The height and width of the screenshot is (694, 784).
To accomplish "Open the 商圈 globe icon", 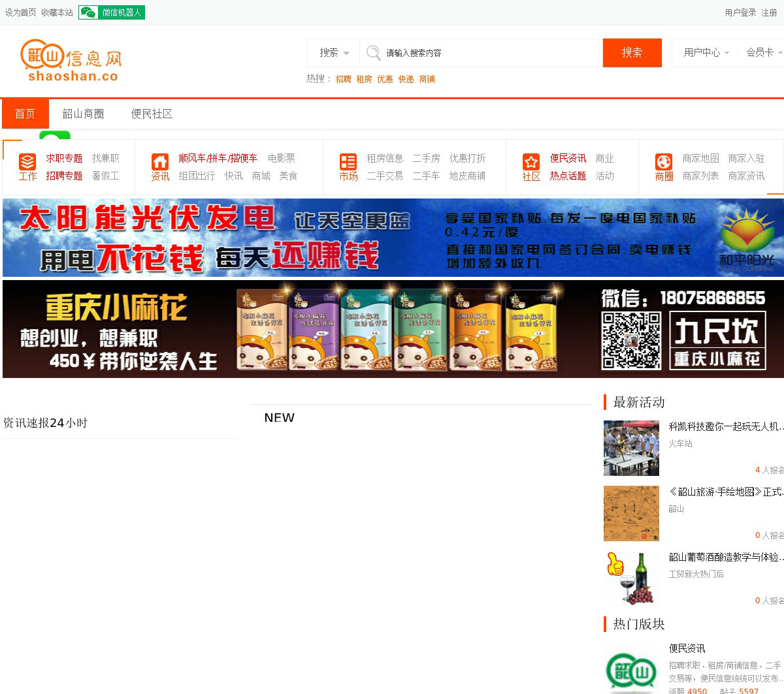I will click(664, 161).
